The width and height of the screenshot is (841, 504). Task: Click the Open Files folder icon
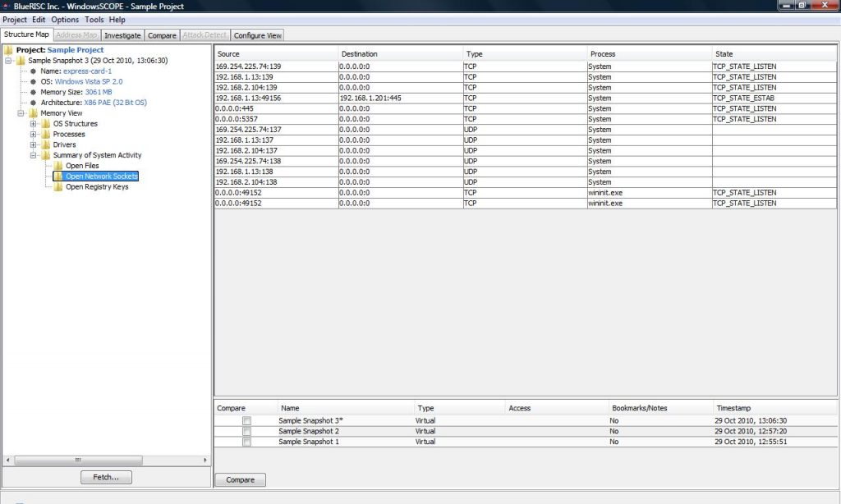tap(58, 166)
